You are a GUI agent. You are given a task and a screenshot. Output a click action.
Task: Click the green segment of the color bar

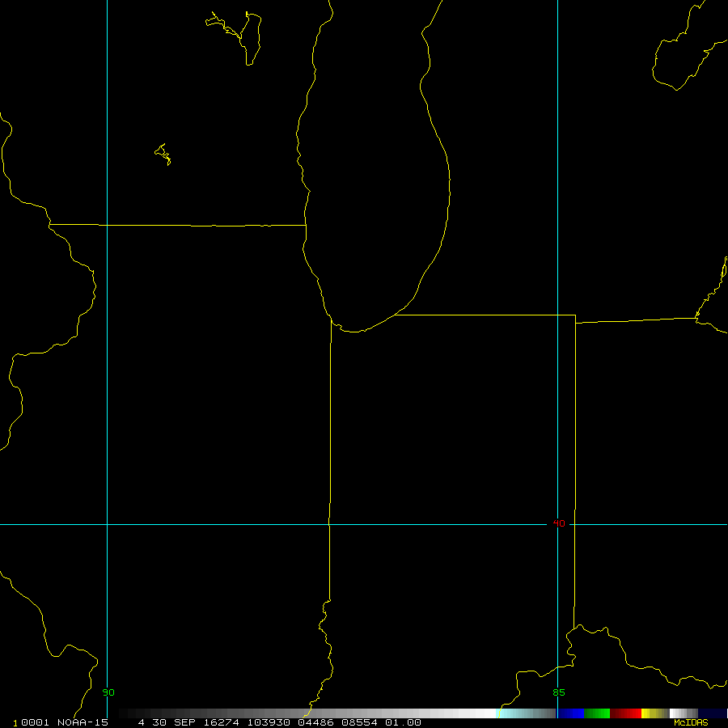(597, 713)
